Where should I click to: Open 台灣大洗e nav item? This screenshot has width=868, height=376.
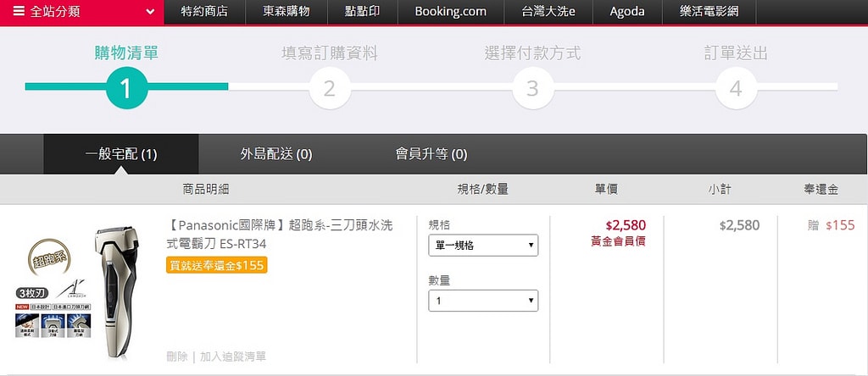click(546, 12)
